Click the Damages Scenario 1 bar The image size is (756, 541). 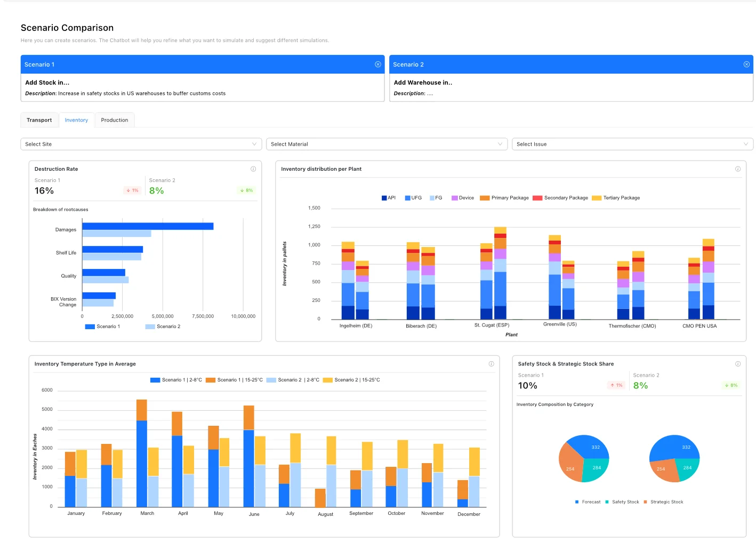pos(148,226)
